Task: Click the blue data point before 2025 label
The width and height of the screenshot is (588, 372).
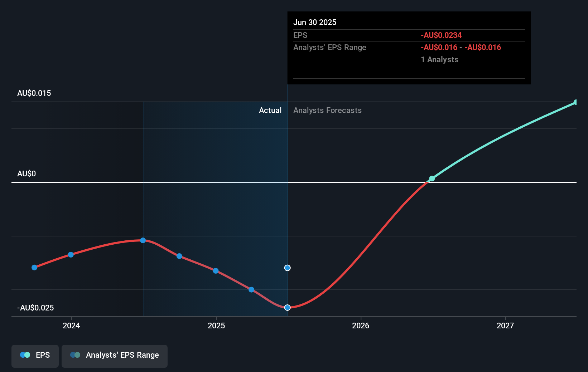Action: (x=215, y=271)
